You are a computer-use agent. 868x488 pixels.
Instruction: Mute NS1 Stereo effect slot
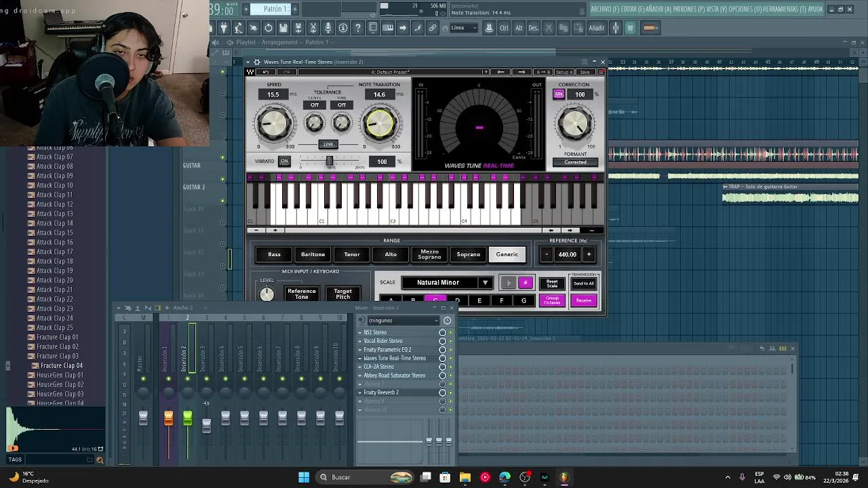point(451,333)
